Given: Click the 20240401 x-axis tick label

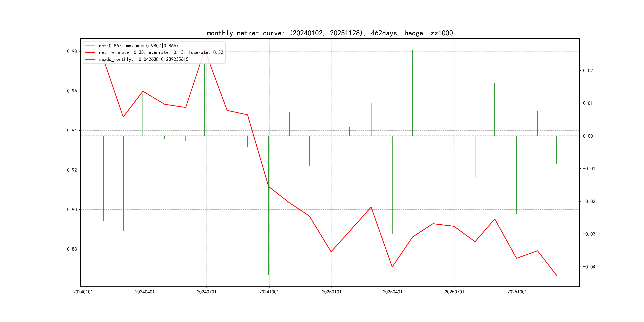Looking at the screenshot, I should coord(145,292).
